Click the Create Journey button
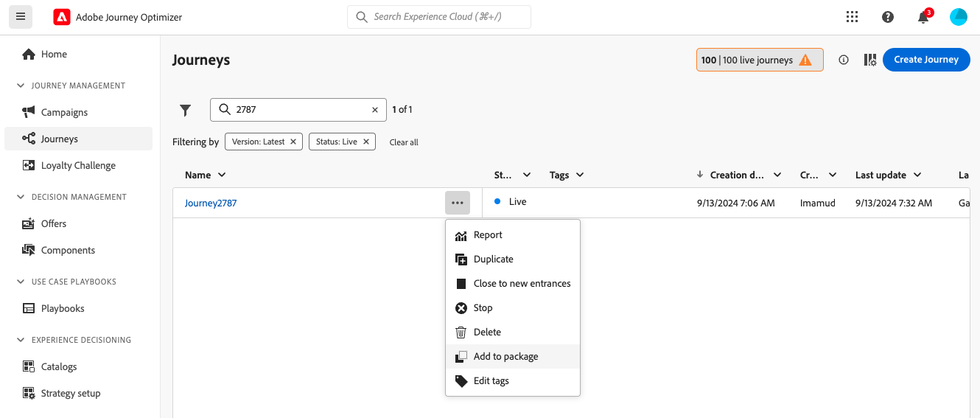Screen dimensions: 980x418 pyautogui.click(x=925, y=60)
